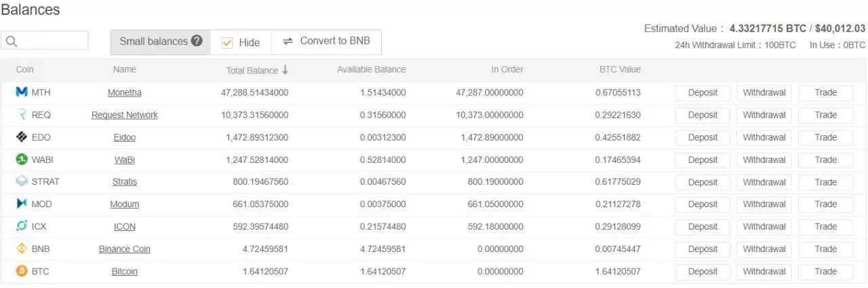Click Trade in the EDO row

pos(826,138)
